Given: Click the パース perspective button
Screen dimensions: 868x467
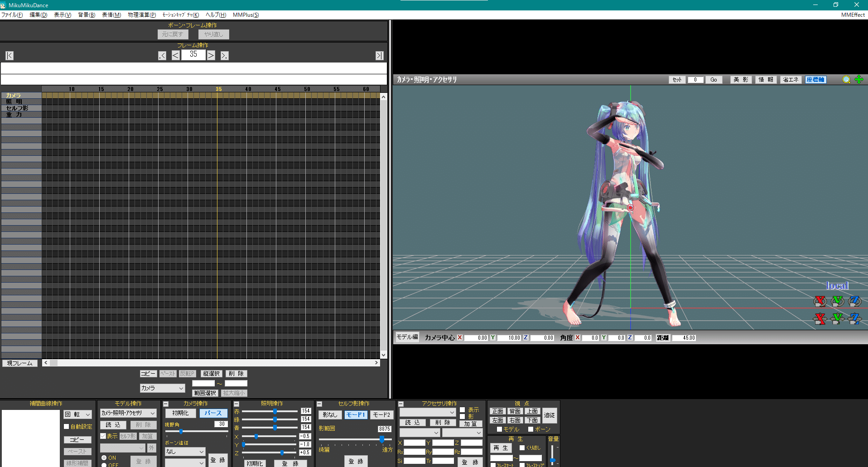Looking at the screenshot, I should (213, 413).
